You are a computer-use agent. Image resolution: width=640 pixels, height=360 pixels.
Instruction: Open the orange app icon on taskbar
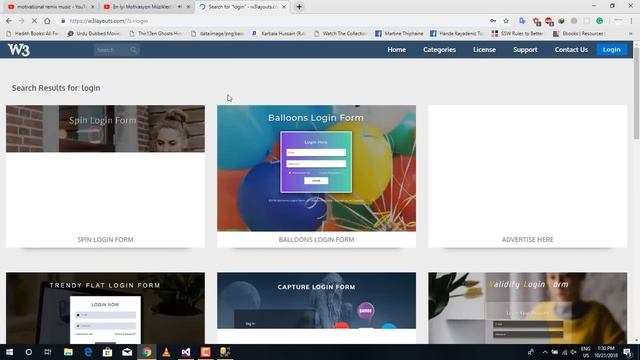(206, 352)
